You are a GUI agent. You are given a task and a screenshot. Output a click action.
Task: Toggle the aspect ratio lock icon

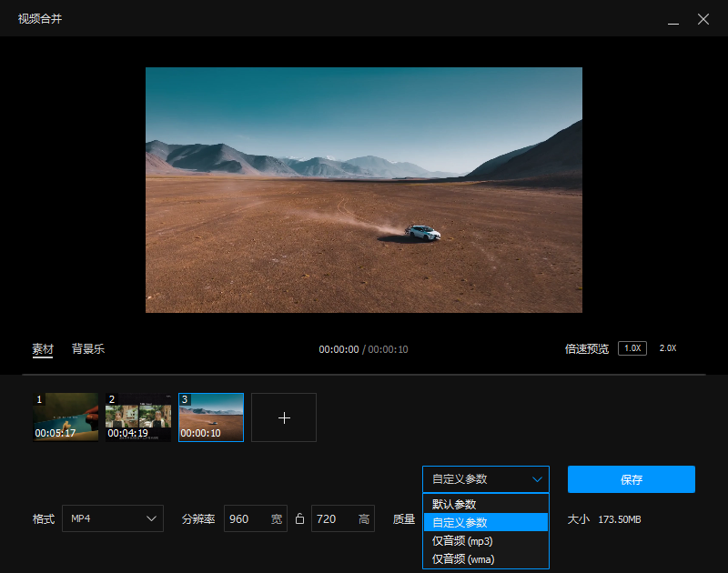299,519
